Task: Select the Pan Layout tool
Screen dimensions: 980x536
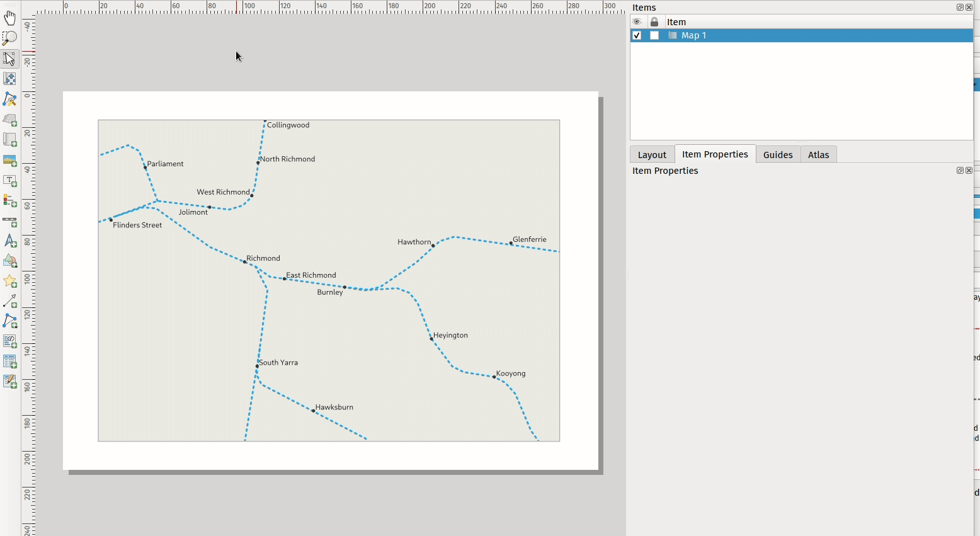Action: click(9, 18)
